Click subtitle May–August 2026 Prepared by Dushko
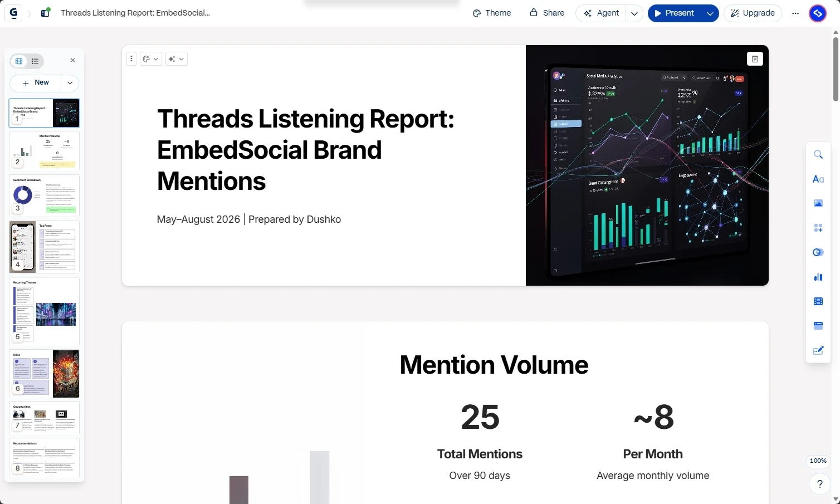840x504 pixels. coord(249,219)
